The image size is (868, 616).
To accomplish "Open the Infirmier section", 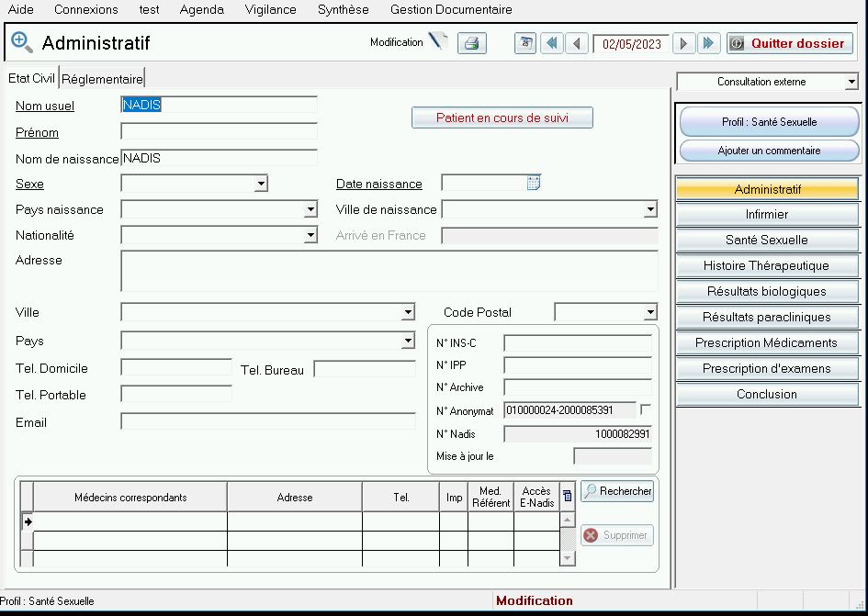I will (767, 214).
